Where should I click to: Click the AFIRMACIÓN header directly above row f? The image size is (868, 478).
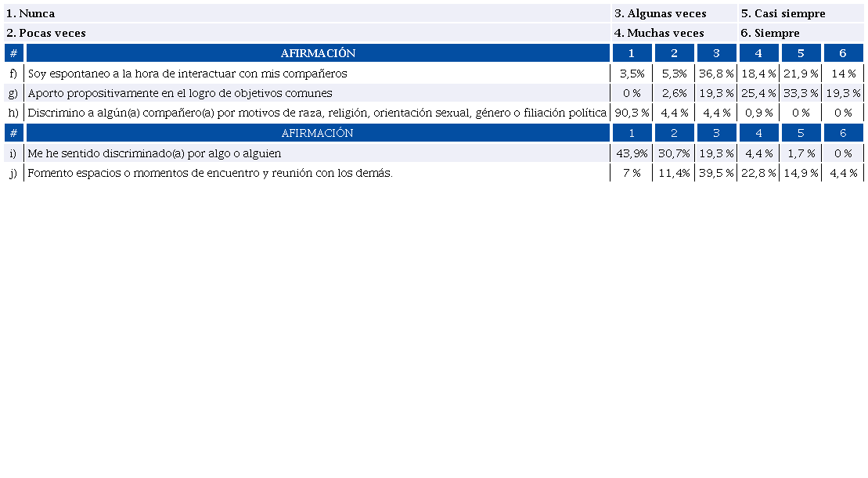(318, 53)
